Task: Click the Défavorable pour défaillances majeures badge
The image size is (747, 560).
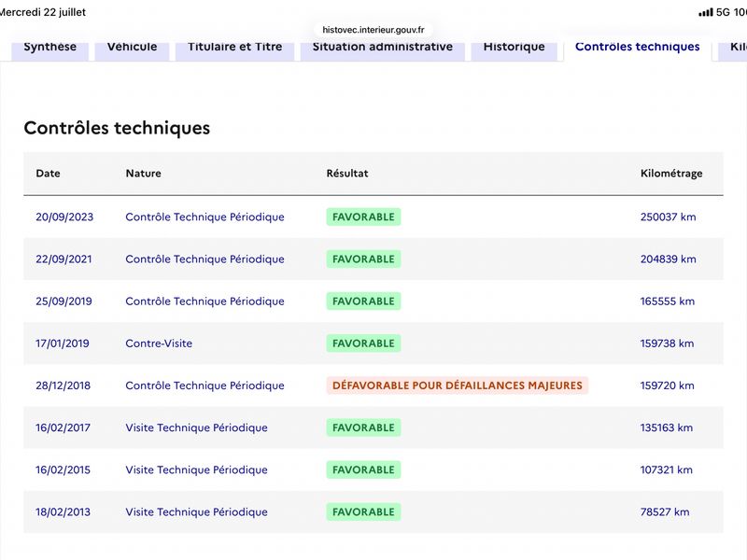Action: click(x=458, y=385)
